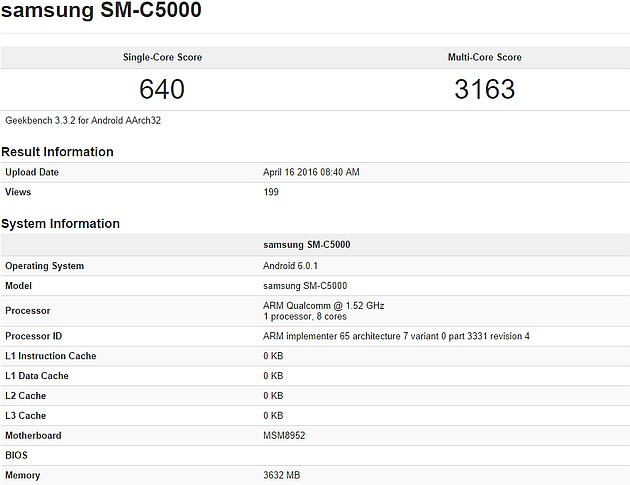630x485 pixels.
Task: Click the single-core score value 640
Action: [x=162, y=89]
